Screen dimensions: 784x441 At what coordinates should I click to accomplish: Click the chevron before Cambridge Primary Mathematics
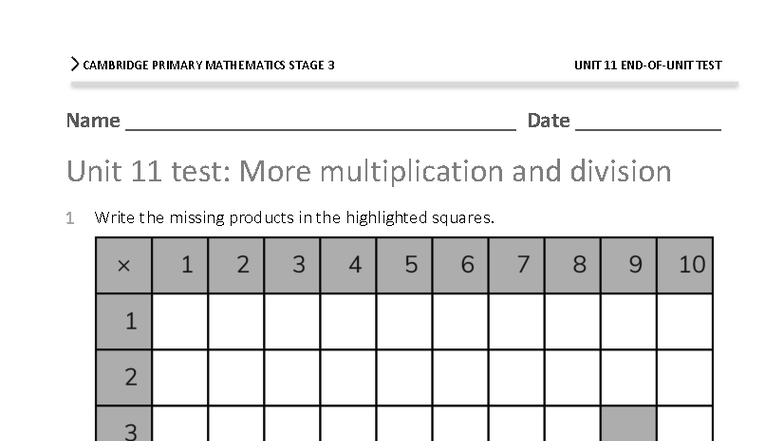75,65
